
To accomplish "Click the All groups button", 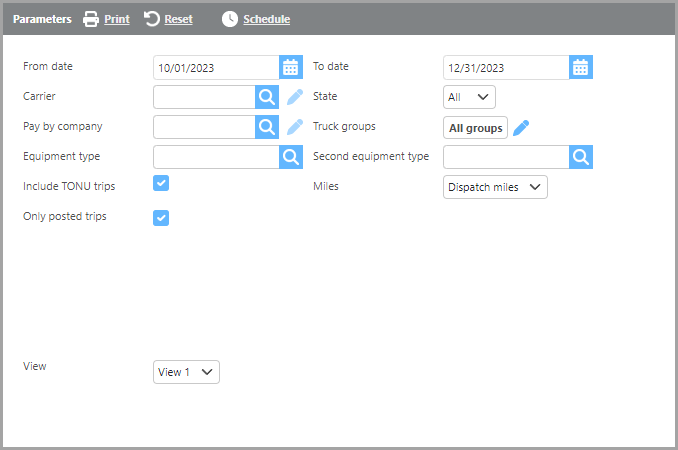I will point(475,128).
